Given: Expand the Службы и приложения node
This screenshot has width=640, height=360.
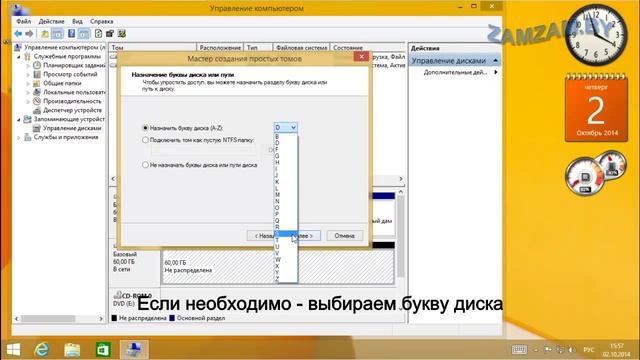Looking at the screenshot, I should click(x=19, y=138).
